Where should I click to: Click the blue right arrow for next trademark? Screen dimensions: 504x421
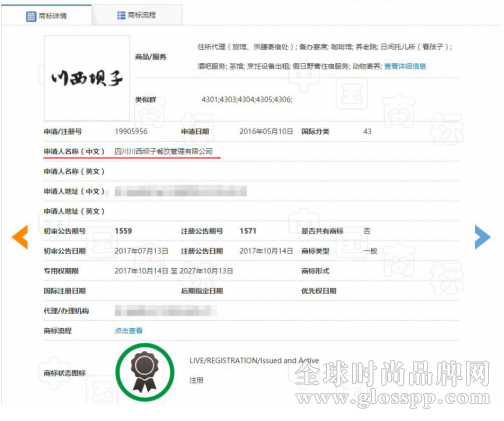pos(482,237)
